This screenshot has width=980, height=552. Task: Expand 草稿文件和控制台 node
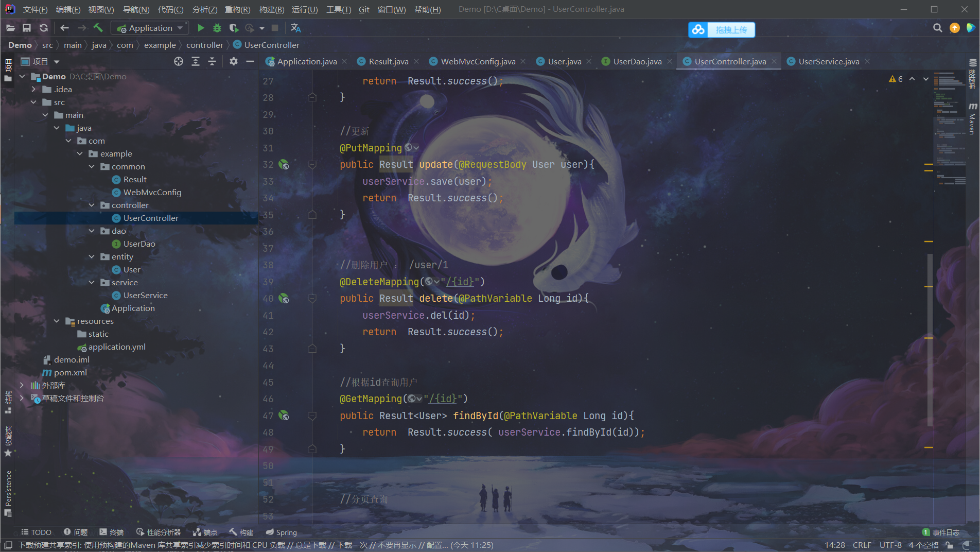[x=22, y=398]
